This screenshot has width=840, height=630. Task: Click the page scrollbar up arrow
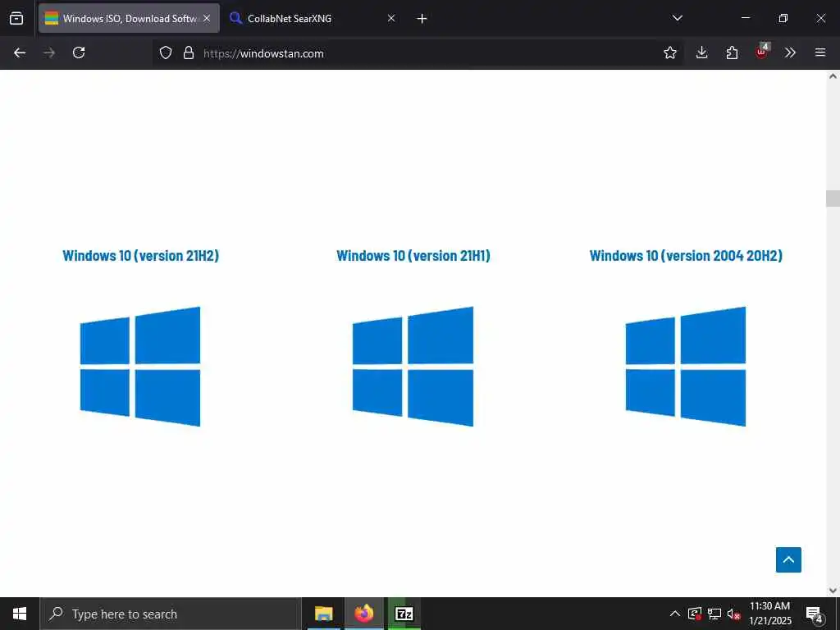coord(833,76)
